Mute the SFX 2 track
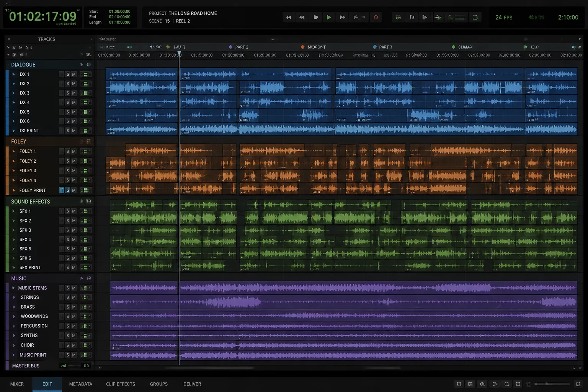 (x=74, y=221)
